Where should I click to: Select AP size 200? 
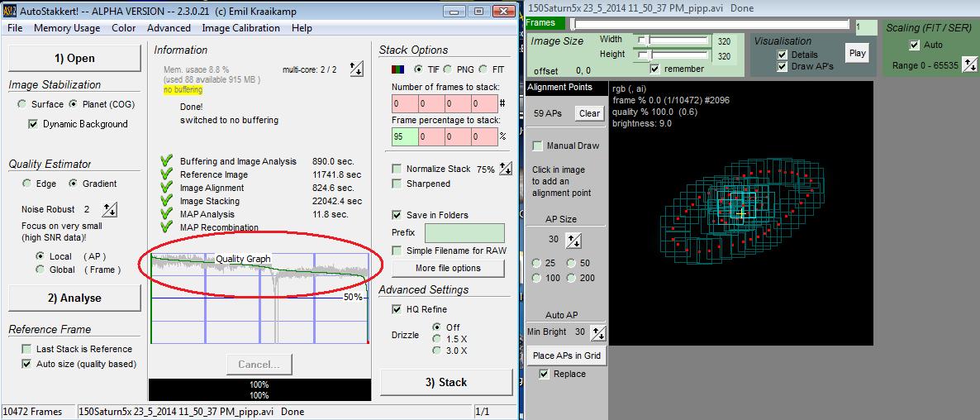pyautogui.click(x=571, y=278)
